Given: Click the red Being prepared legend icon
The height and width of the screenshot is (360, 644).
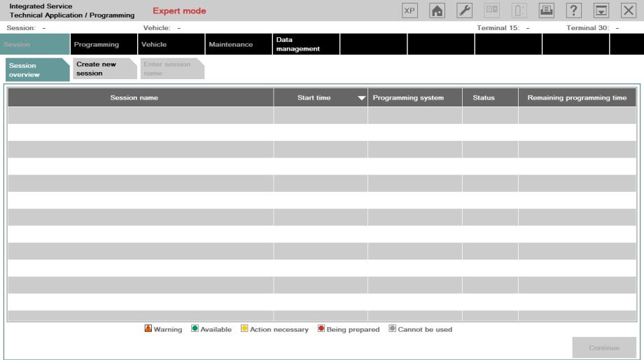Looking at the screenshot, I should [321, 328].
